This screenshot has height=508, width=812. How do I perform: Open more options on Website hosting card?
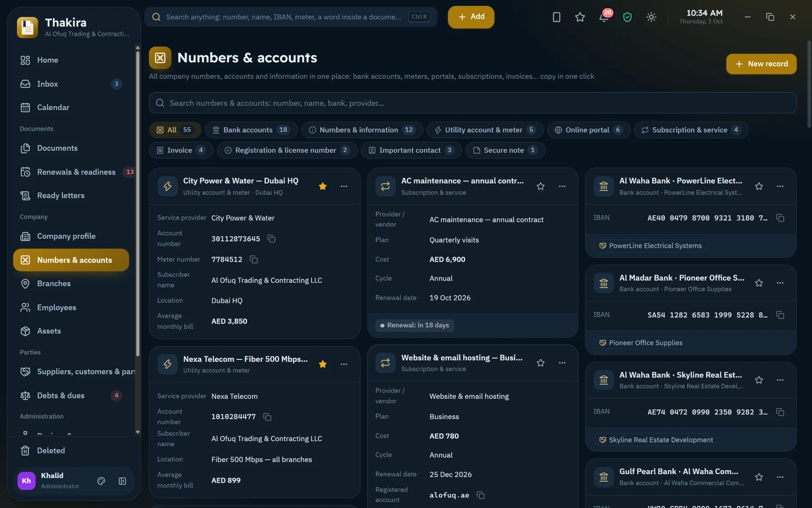[x=562, y=363]
